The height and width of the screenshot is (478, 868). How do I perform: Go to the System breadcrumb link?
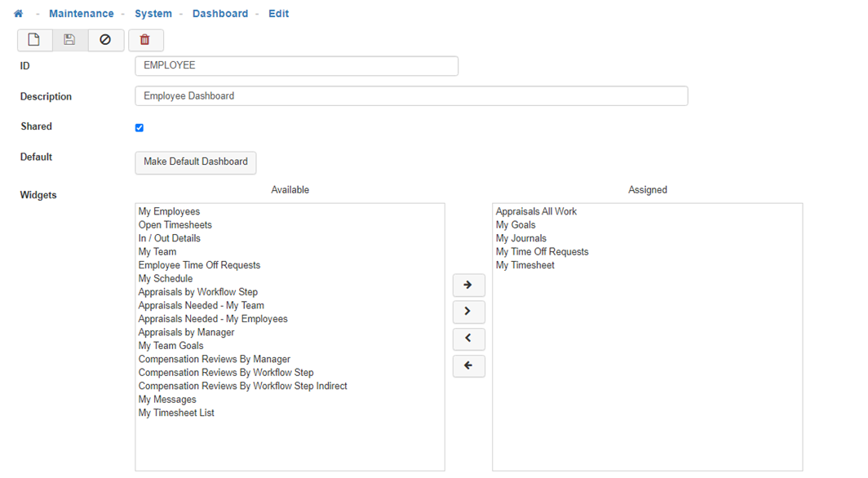click(x=153, y=14)
